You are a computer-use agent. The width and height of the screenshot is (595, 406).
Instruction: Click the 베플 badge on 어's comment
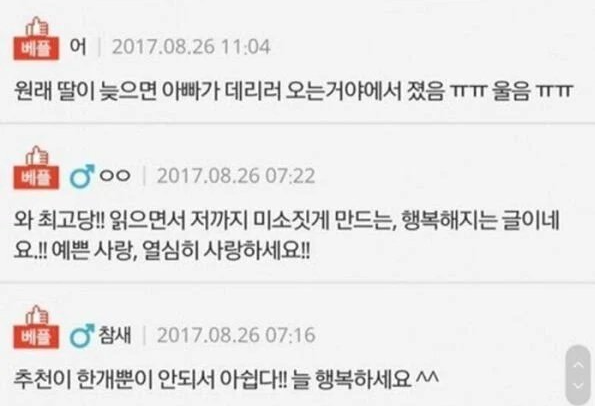click(36, 48)
